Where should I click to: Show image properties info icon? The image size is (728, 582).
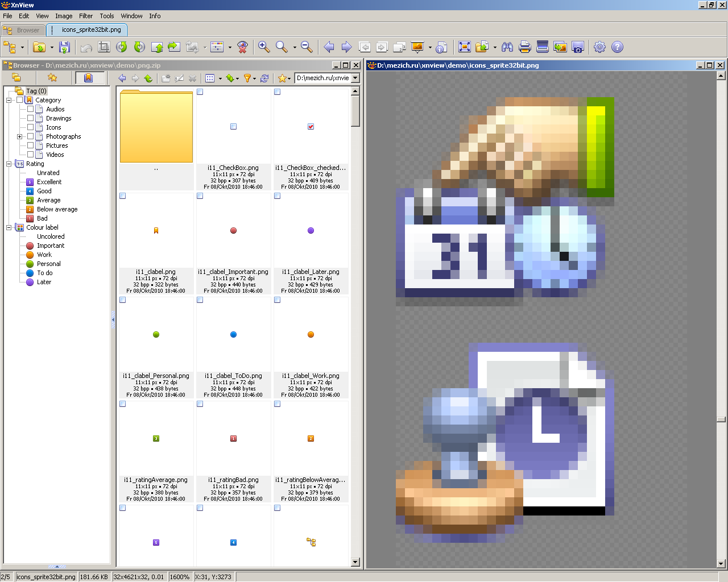click(442, 47)
